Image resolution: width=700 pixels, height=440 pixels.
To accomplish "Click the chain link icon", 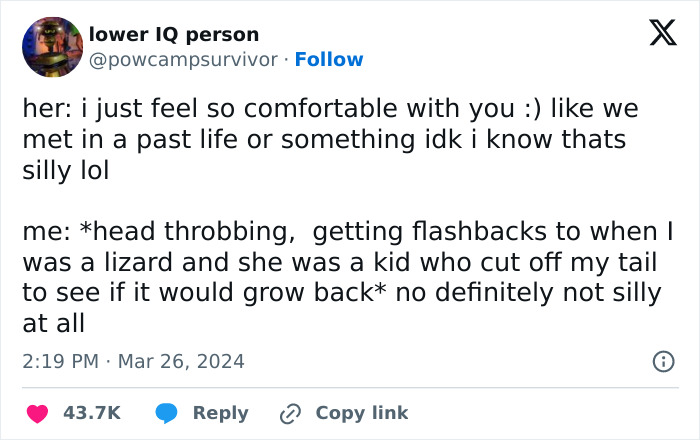I will tap(291, 412).
